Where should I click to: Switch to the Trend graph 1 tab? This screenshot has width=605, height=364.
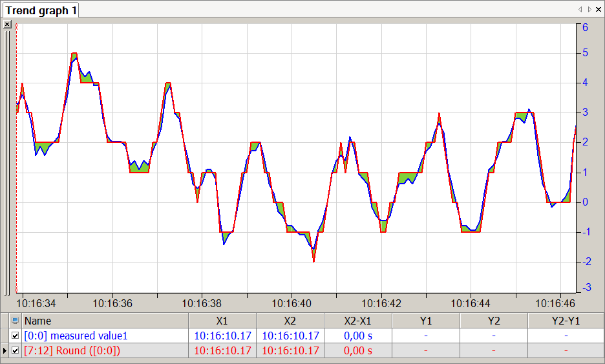point(41,10)
